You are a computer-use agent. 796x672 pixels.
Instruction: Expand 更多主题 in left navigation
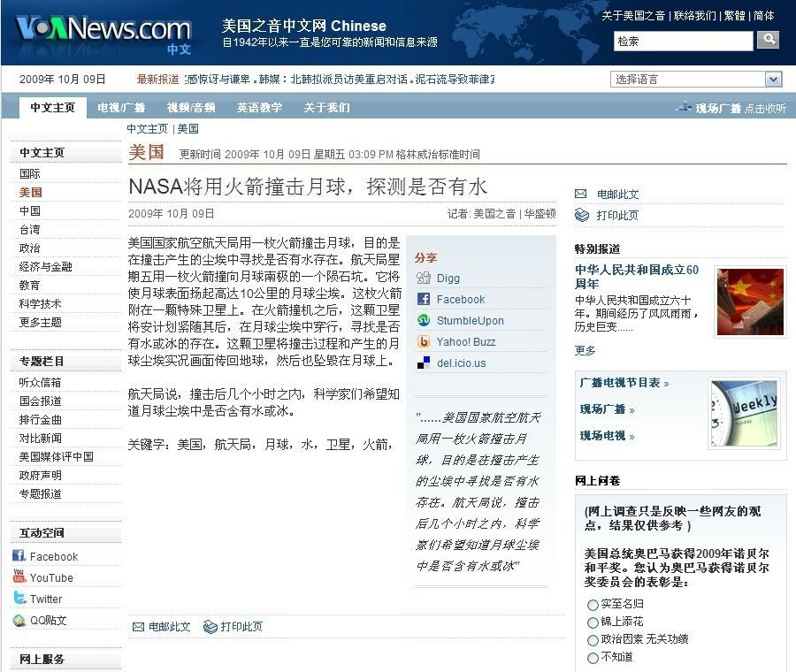point(41,322)
